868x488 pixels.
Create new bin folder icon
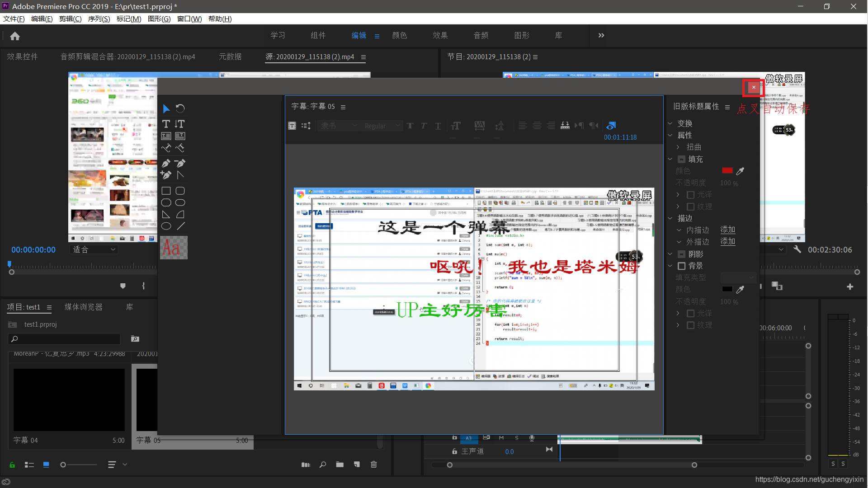click(340, 465)
